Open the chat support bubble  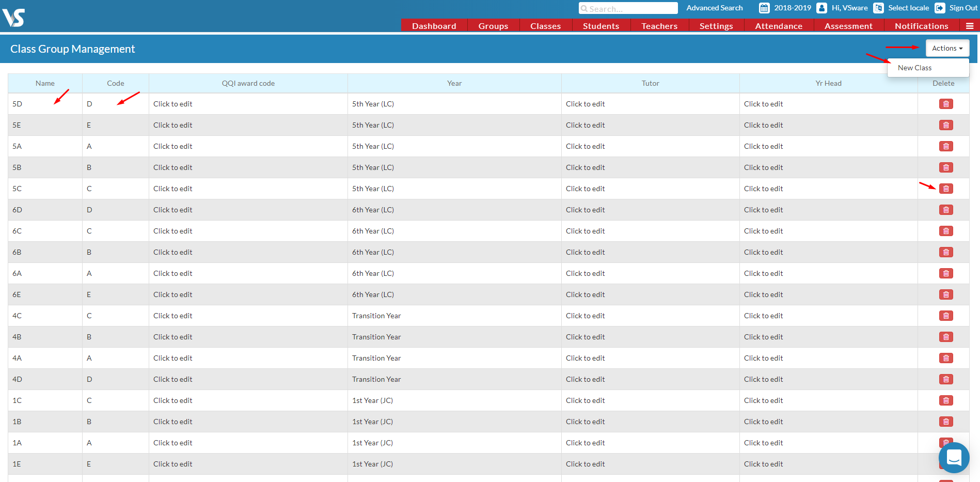click(954, 458)
